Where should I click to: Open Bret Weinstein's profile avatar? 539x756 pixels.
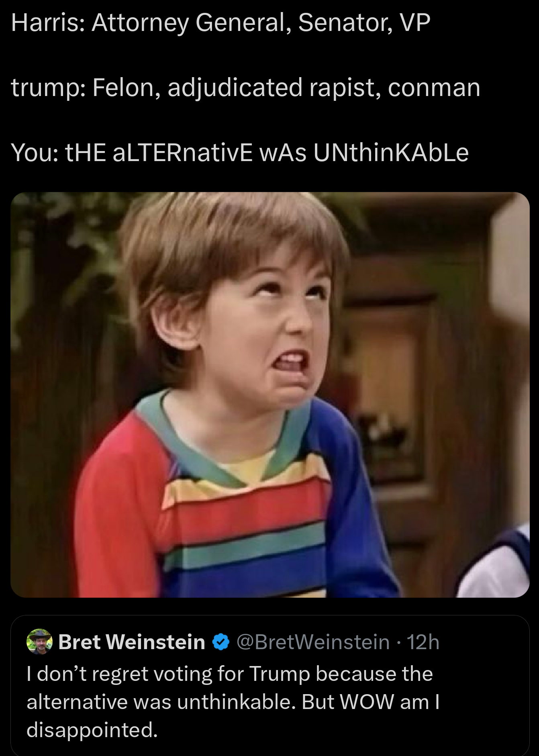coord(39,642)
